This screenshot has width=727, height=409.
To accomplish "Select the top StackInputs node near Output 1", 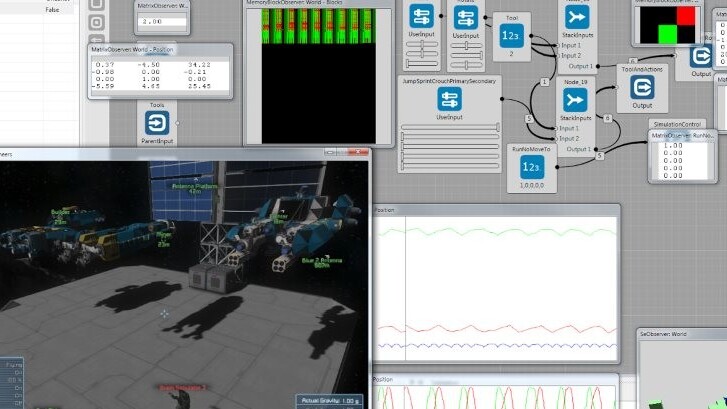I will (576, 16).
